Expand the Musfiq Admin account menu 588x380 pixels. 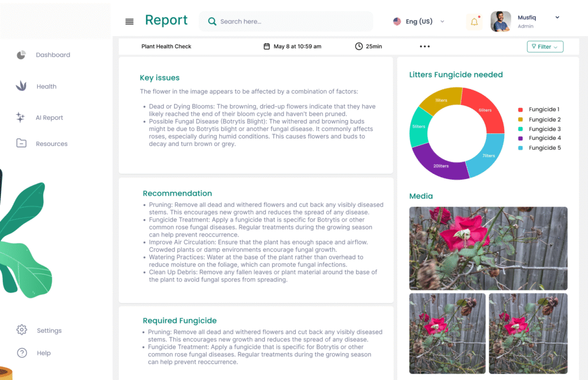[557, 18]
